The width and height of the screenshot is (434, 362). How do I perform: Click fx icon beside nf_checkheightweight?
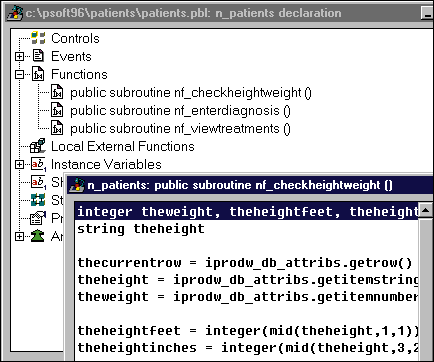click(57, 92)
